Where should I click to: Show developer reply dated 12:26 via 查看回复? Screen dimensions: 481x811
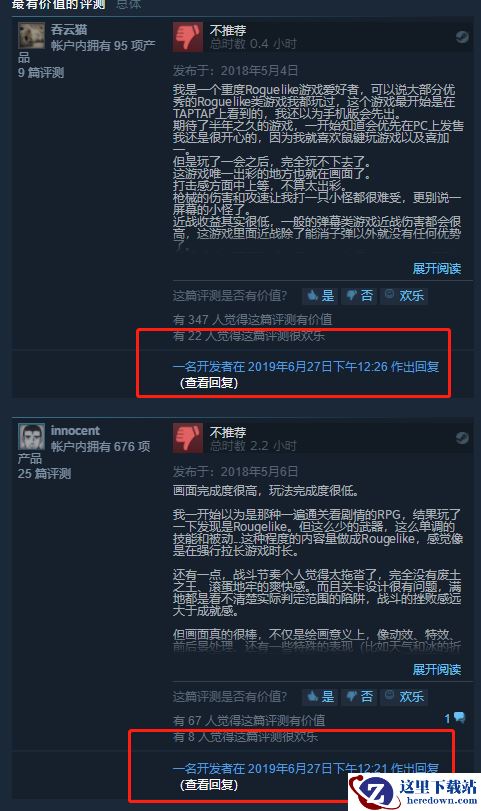(x=209, y=383)
